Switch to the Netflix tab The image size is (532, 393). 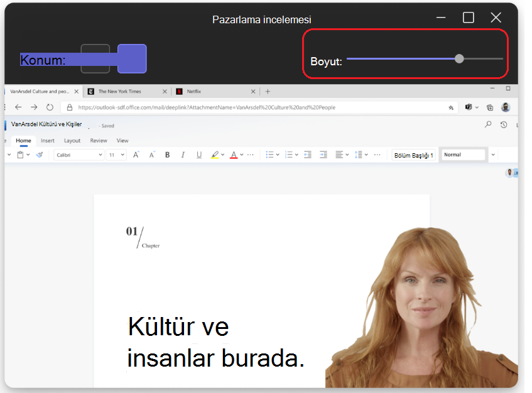193,92
